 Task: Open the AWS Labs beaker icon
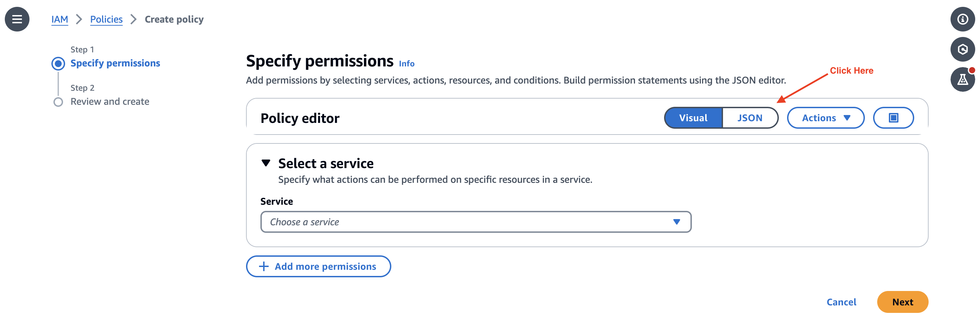(963, 79)
